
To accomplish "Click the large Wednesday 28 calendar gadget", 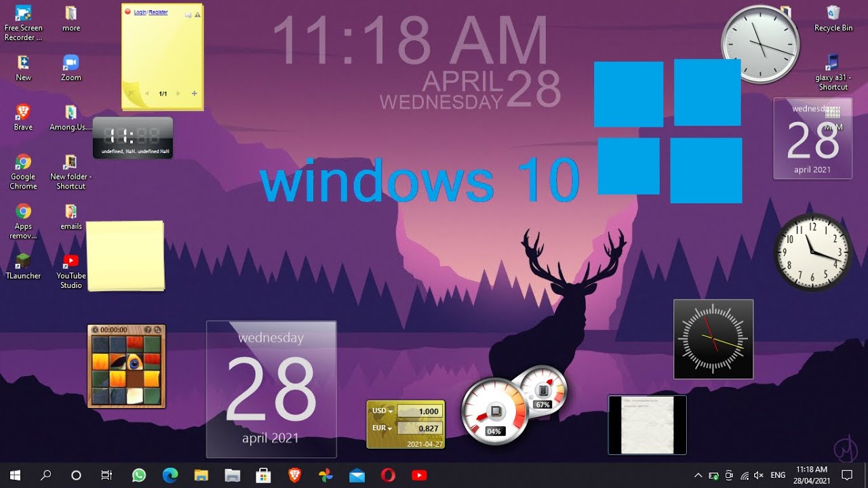I will click(271, 389).
